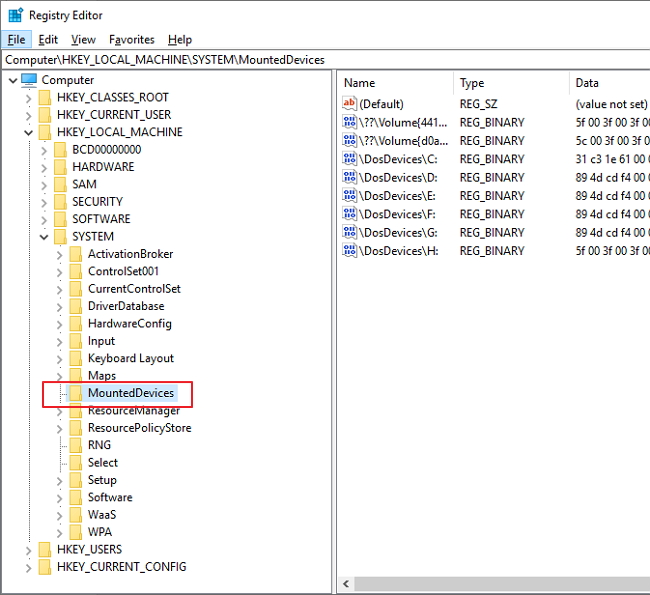
Task: Click the HKEY_CLASSES_ROOT folder icon
Action: (44, 98)
